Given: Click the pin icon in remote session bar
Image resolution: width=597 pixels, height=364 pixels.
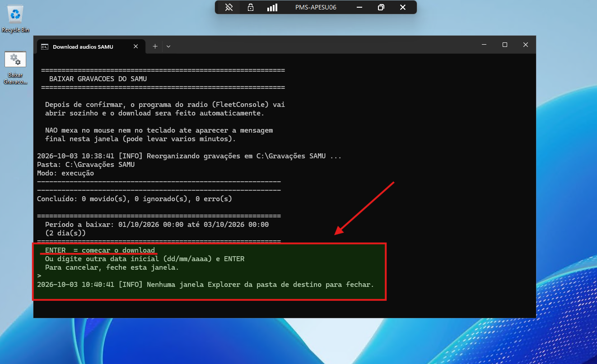Looking at the screenshot, I should pos(229,7).
